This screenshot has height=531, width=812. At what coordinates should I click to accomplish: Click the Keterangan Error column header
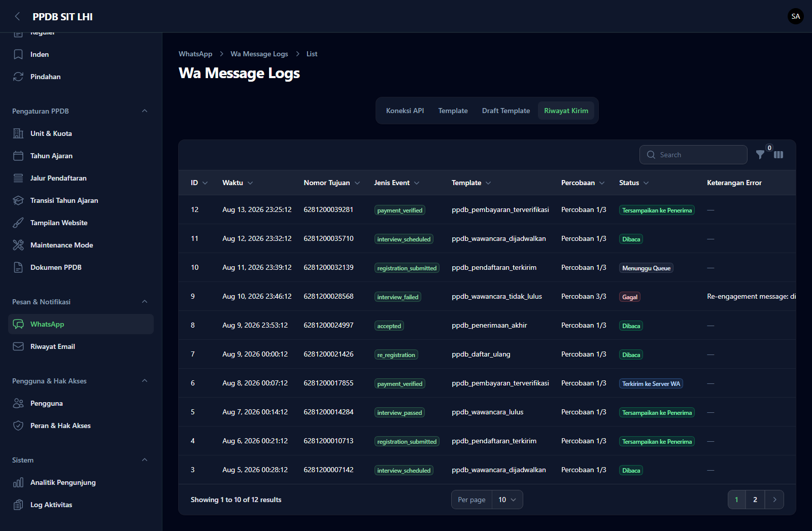[734, 183]
